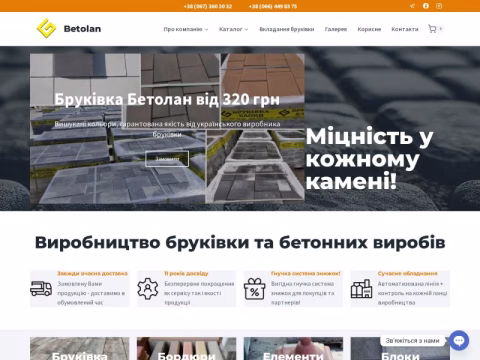
Task: Click heading Виробництво бруківки та бетонних виробів
Action: click(x=240, y=242)
